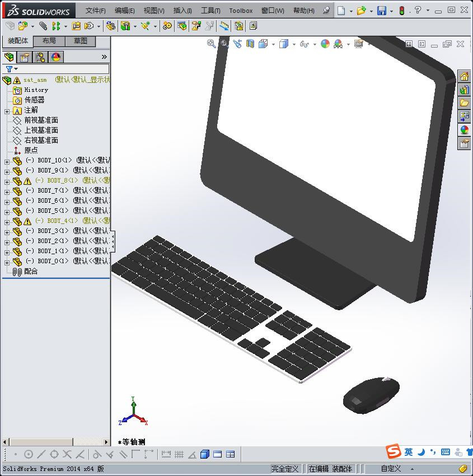Switch Sogou input to English via 英 icon
473x476 pixels.
coord(408,451)
